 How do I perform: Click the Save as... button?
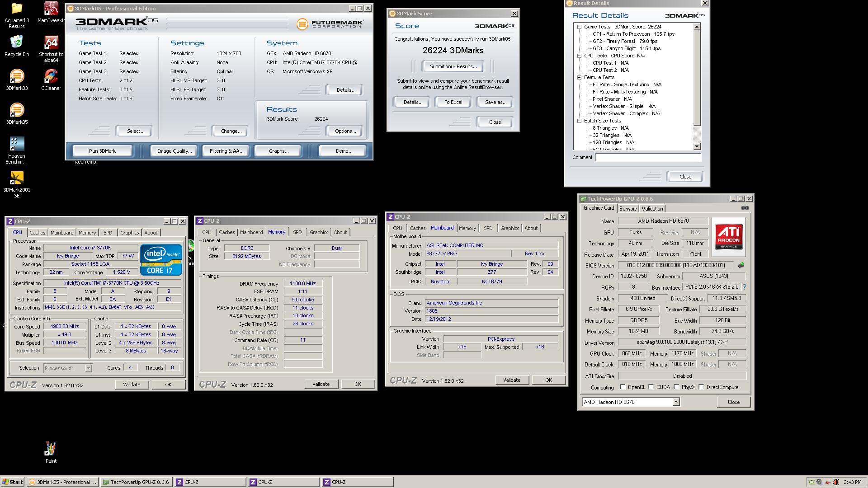coord(495,102)
